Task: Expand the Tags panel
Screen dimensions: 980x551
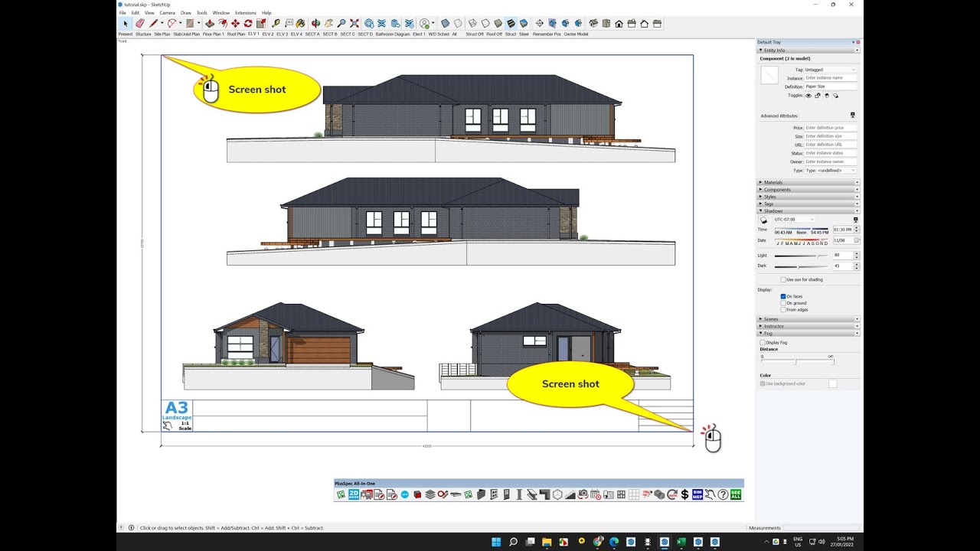Action: point(807,204)
